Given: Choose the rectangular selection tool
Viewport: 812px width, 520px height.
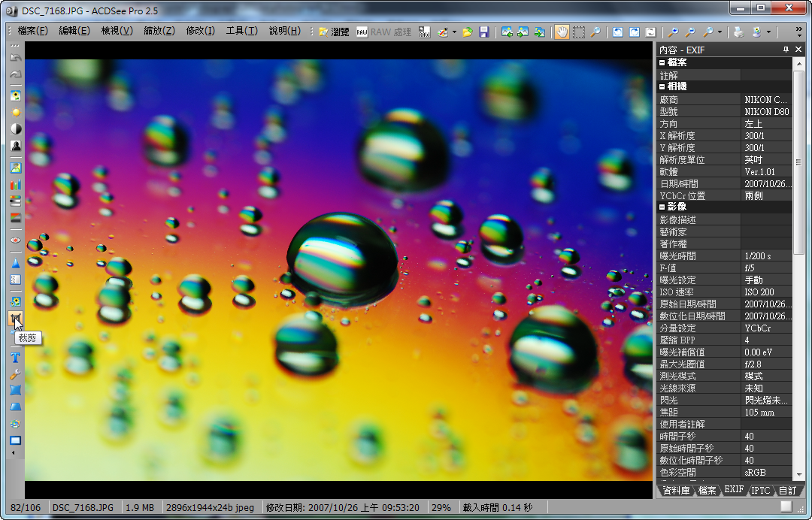Looking at the screenshot, I should [x=578, y=32].
